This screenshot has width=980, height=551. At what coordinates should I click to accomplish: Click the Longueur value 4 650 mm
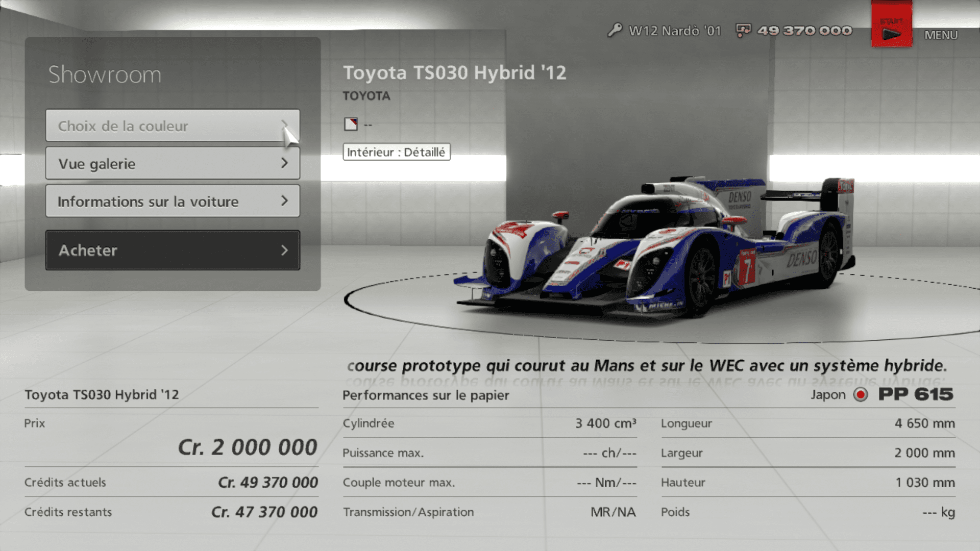[924, 423]
